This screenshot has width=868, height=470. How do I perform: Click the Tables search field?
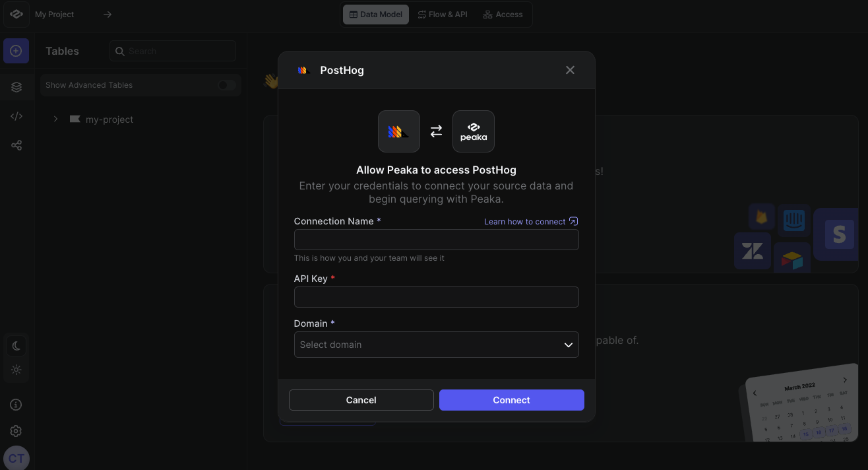[x=173, y=51]
